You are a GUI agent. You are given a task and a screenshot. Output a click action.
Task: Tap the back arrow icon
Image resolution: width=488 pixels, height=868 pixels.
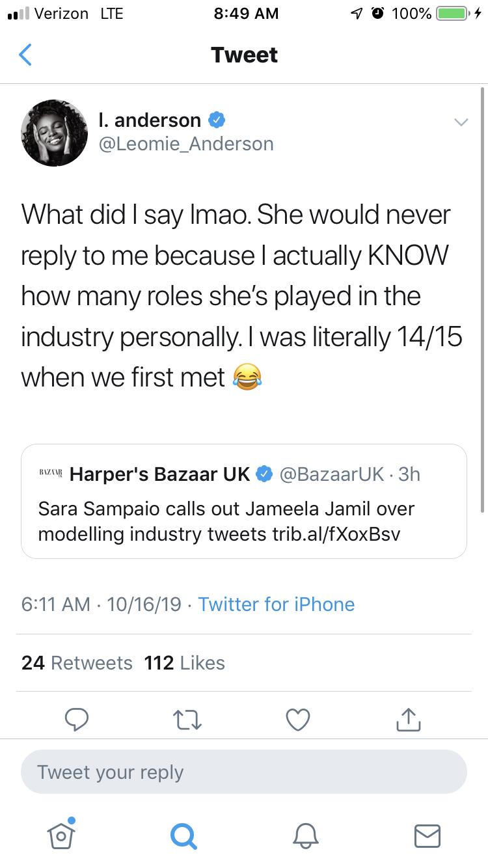point(25,55)
